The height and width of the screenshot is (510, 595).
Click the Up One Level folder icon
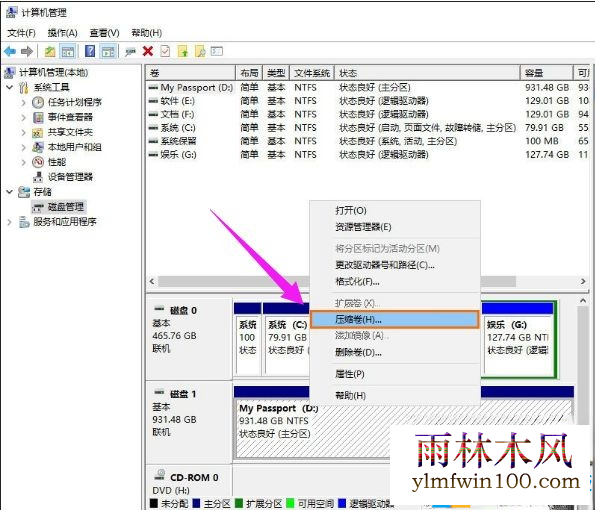coord(50,51)
